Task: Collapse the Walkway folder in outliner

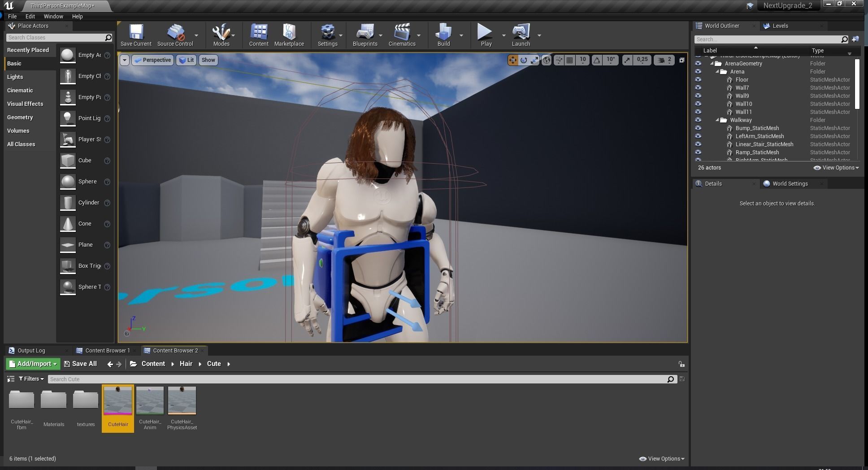Action: point(717,120)
